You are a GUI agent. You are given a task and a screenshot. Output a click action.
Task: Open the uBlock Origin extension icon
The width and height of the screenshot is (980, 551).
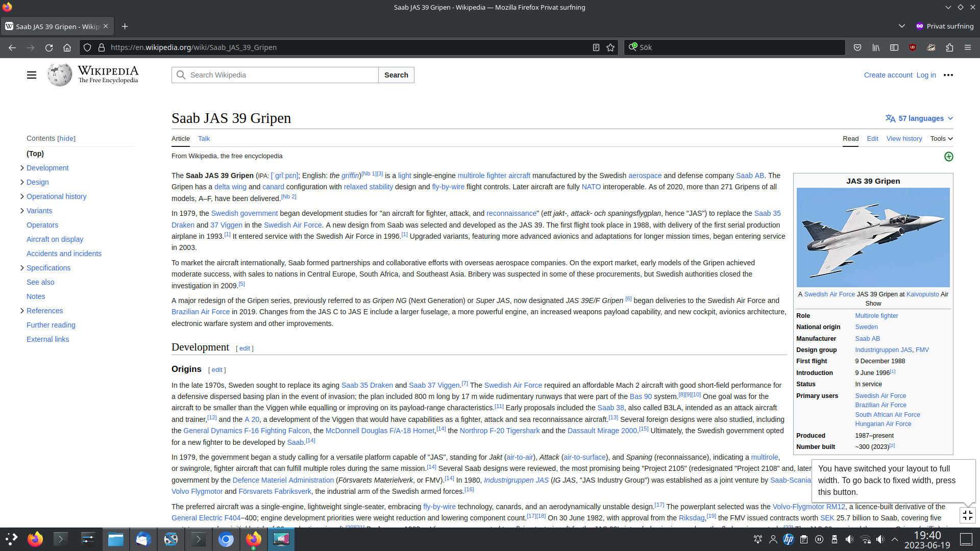tap(913, 47)
